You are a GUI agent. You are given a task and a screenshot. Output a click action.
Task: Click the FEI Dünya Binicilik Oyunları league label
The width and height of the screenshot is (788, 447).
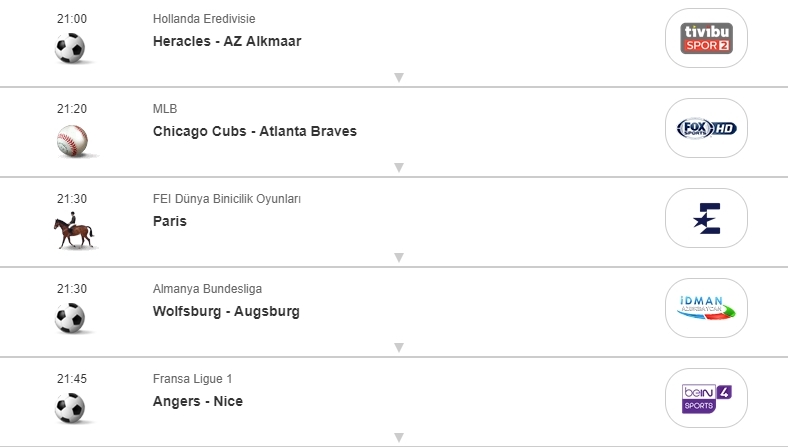tap(227, 199)
